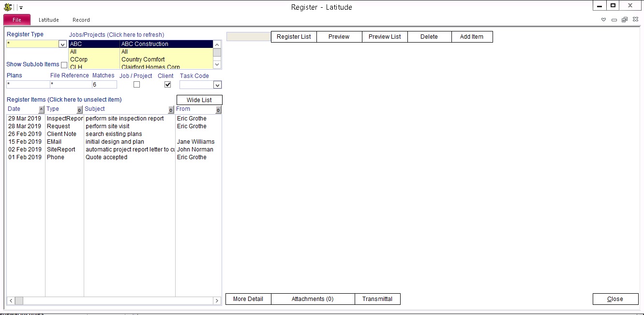Image resolution: width=644 pixels, height=315 pixels.
Task: Open the Quick Access Toolbar customize arrow
Action: [21, 8]
